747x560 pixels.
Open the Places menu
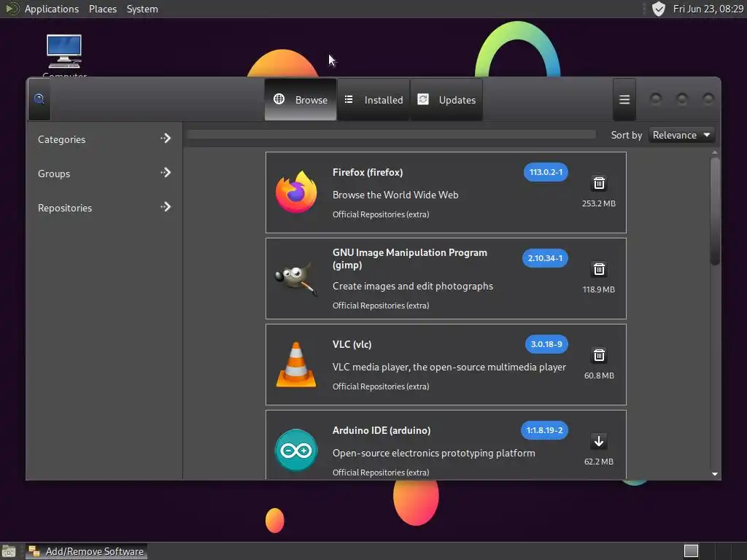(x=102, y=9)
